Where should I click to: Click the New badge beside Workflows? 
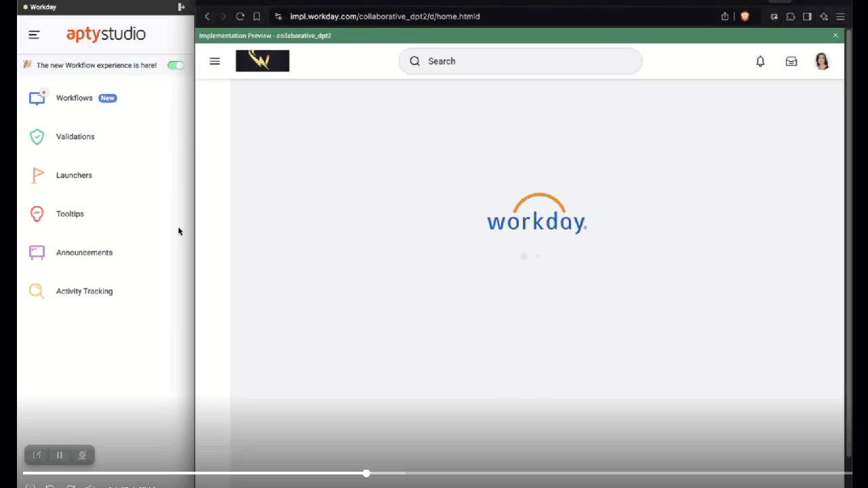108,98
